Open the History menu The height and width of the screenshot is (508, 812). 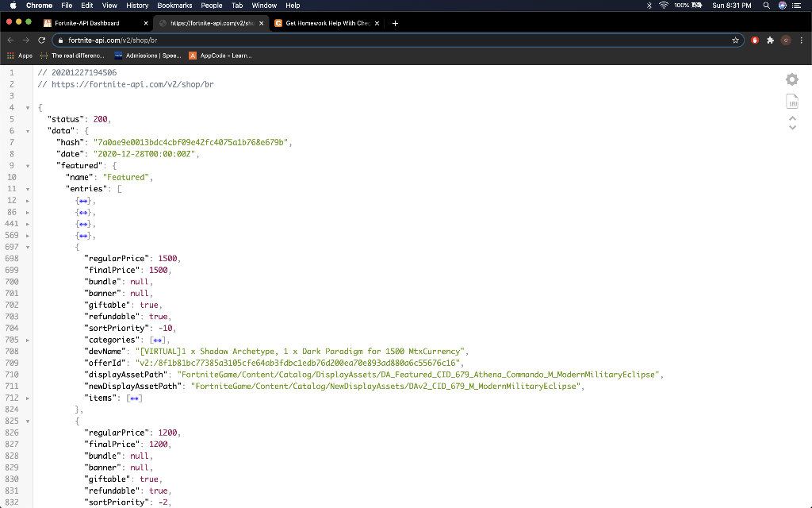pyautogui.click(x=136, y=6)
